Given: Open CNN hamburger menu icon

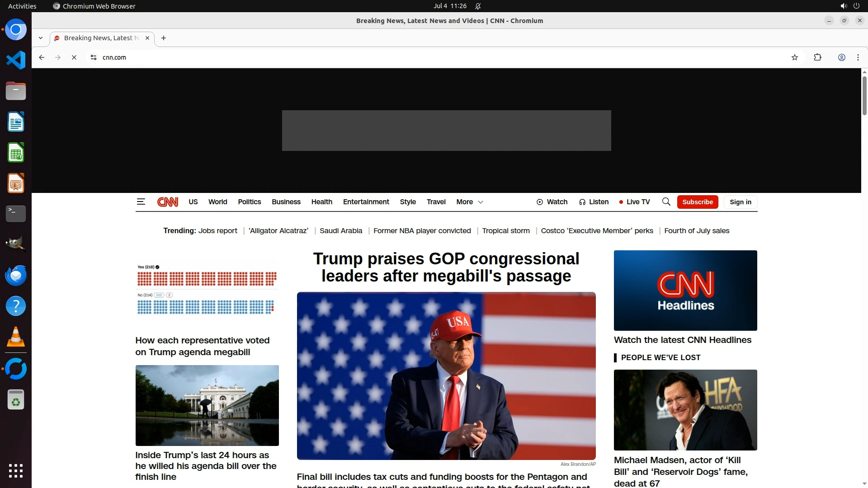Looking at the screenshot, I should tap(141, 202).
